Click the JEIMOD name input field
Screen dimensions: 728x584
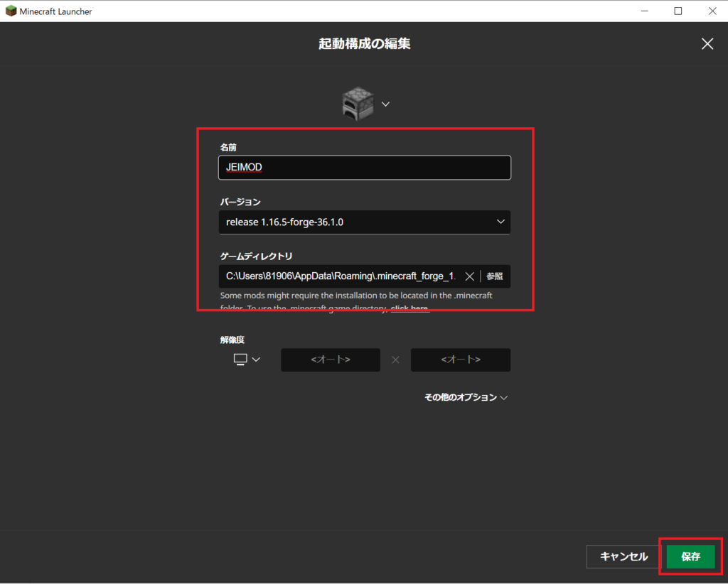point(364,167)
